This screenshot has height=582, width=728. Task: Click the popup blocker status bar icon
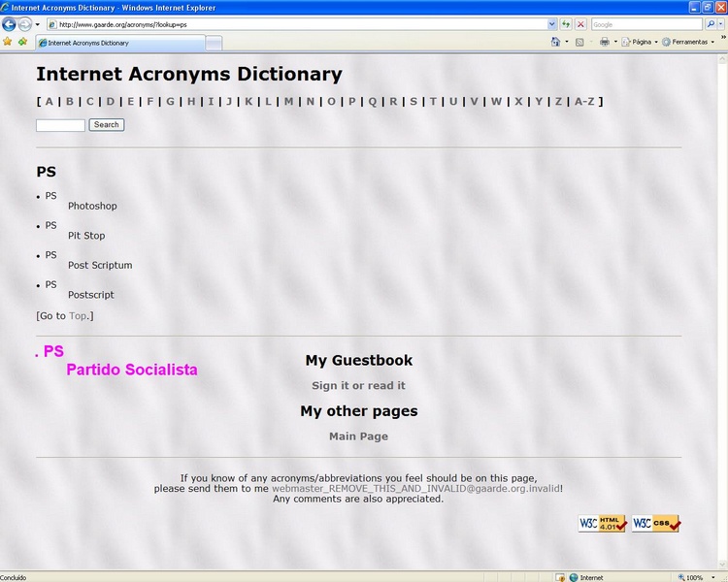point(560,577)
